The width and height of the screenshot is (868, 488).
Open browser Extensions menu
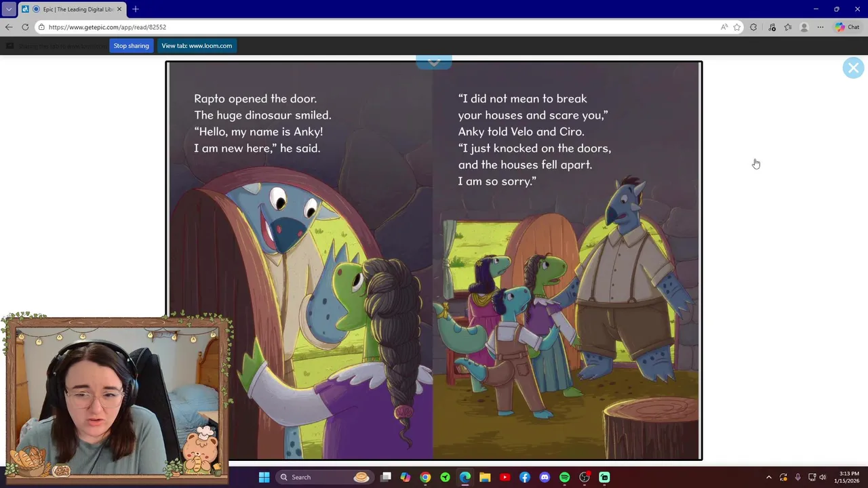point(753,27)
